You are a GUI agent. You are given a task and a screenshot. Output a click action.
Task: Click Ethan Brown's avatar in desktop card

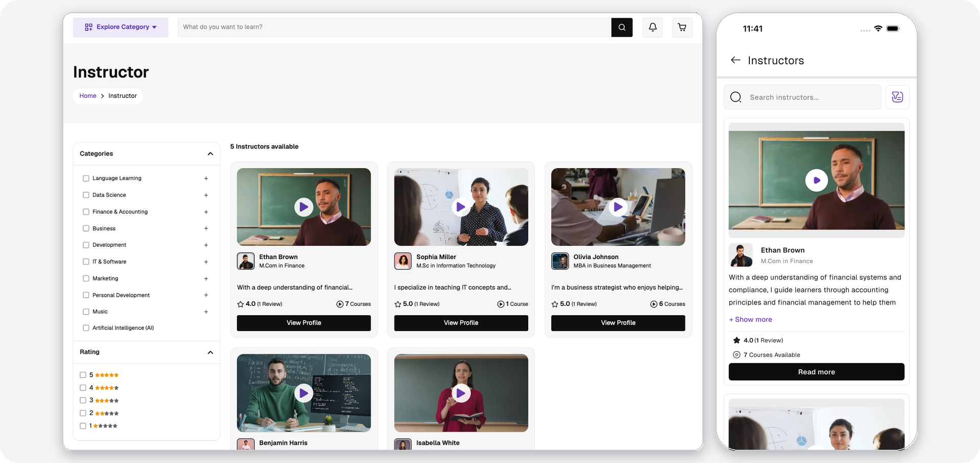pyautogui.click(x=246, y=261)
